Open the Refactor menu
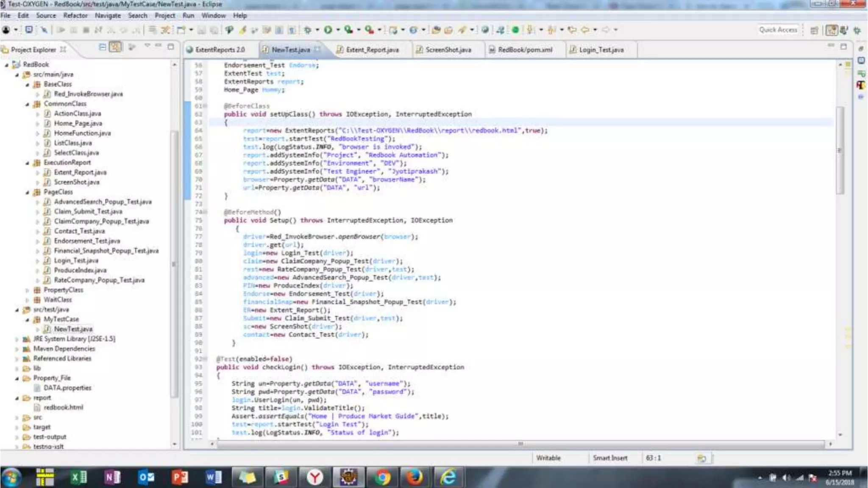 pyautogui.click(x=75, y=16)
